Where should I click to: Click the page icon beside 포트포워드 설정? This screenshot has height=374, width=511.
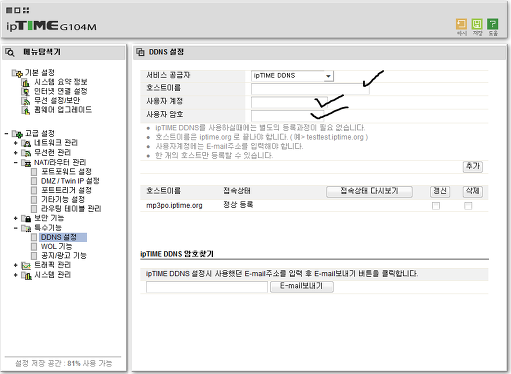coord(34,172)
